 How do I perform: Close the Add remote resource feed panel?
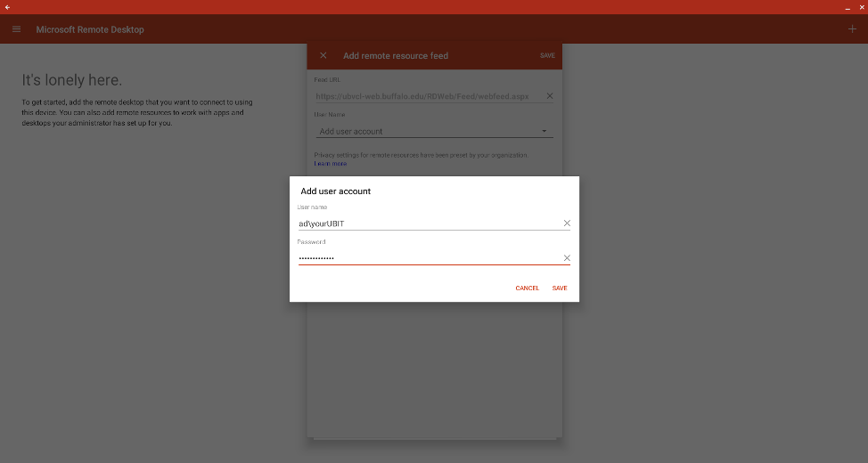(x=323, y=55)
